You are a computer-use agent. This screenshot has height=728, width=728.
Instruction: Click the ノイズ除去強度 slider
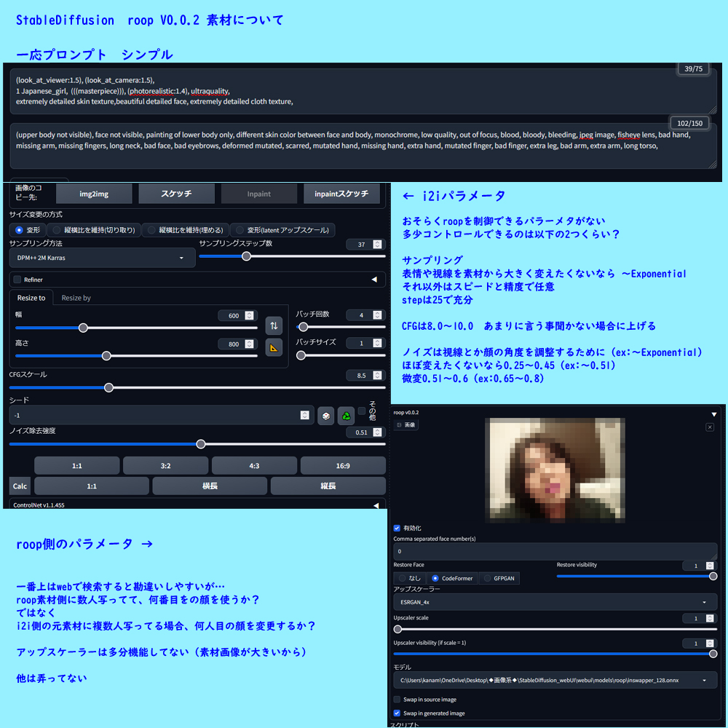197,444
